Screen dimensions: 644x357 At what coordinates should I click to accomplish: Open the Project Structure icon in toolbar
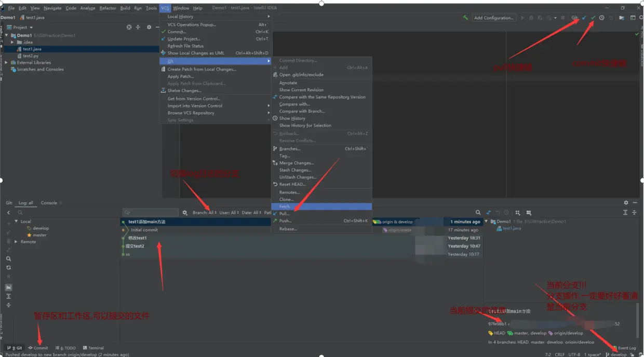pos(622,18)
